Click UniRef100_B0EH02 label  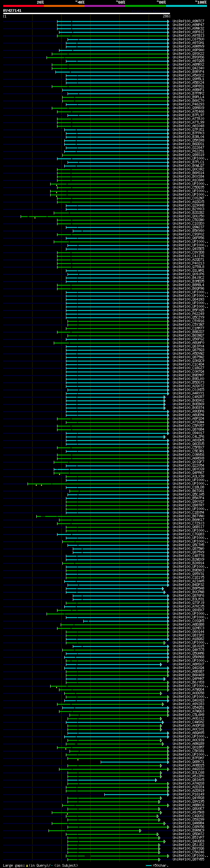(x=188, y=401)
